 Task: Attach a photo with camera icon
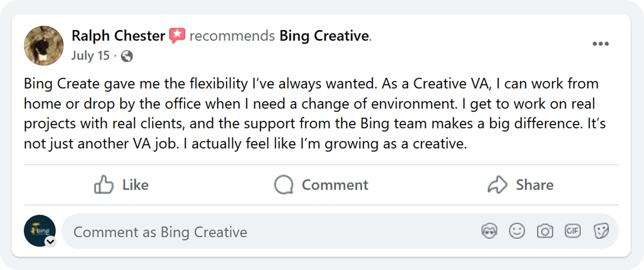pyautogui.click(x=545, y=231)
